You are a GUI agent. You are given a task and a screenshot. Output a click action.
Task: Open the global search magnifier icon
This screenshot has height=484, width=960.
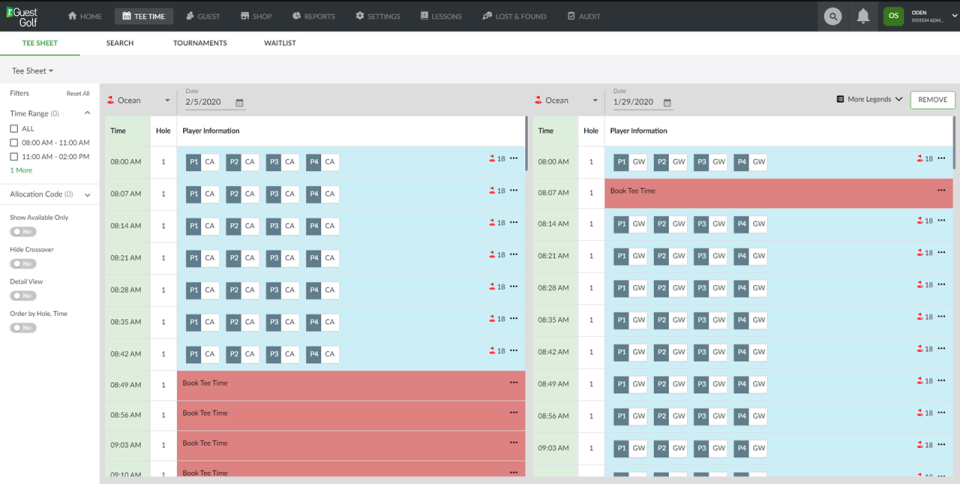[832, 16]
